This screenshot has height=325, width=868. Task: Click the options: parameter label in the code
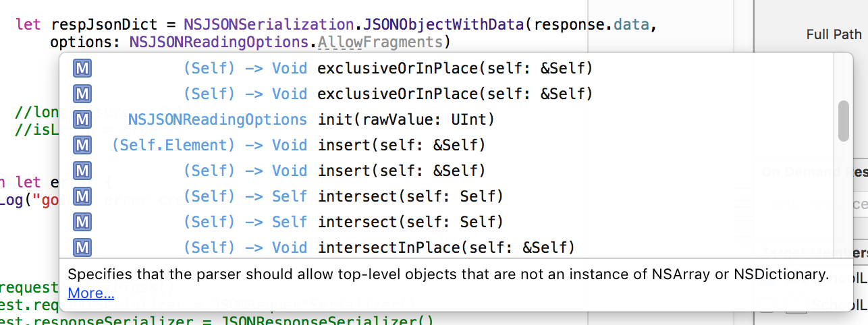86,42
